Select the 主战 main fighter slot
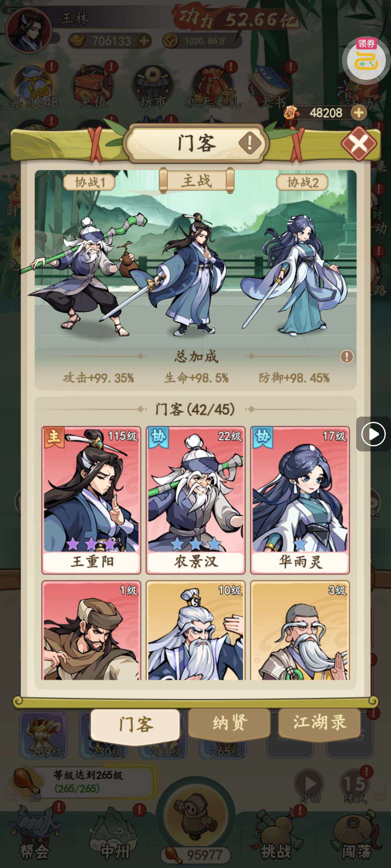The width and height of the screenshot is (391, 868). click(x=196, y=181)
